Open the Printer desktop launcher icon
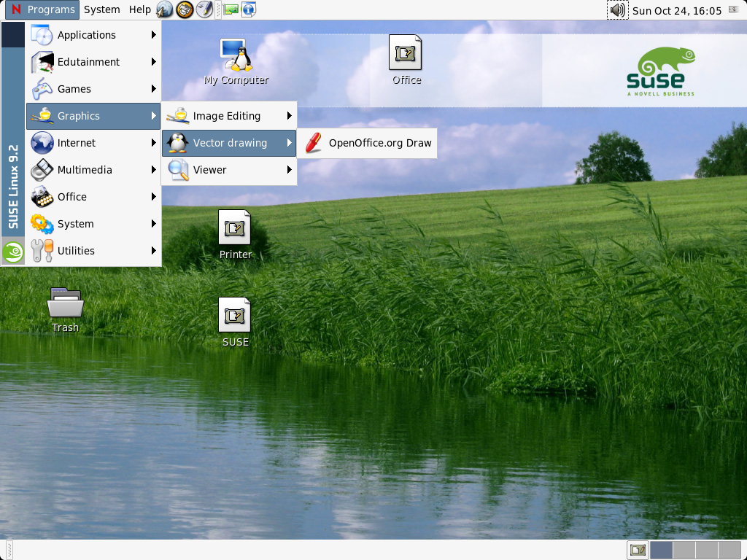 pyautogui.click(x=235, y=235)
